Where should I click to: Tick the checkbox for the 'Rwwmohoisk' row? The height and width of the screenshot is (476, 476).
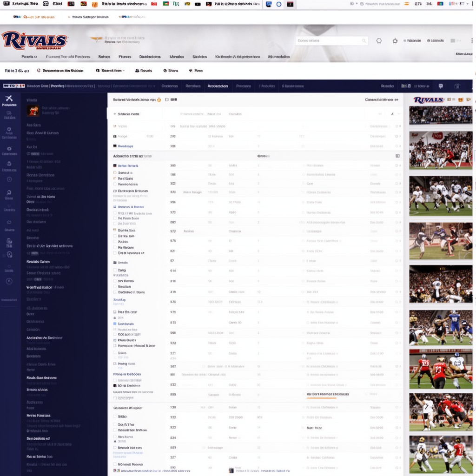point(115,184)
